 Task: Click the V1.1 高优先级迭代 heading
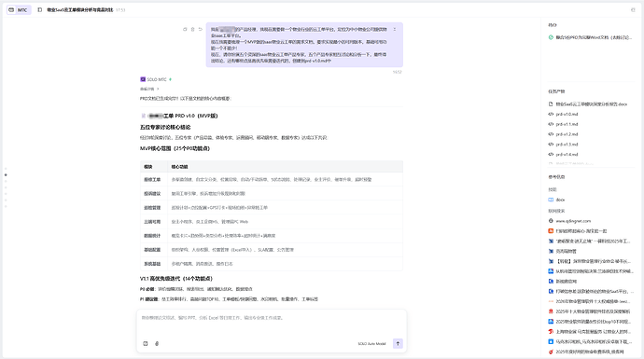[x=176, y=279]
